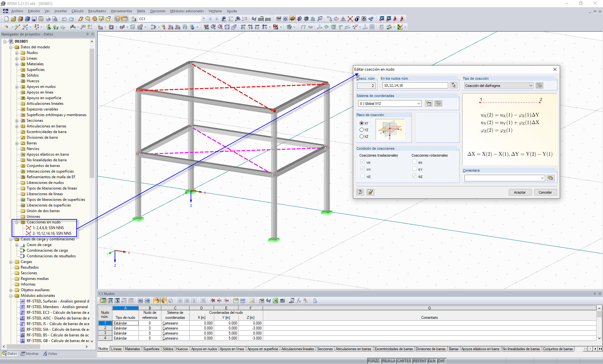Viewport: 603px width, 364px height.
Task: Click the save diskette icon in toolbar
Action: click(x=34, y=19)
